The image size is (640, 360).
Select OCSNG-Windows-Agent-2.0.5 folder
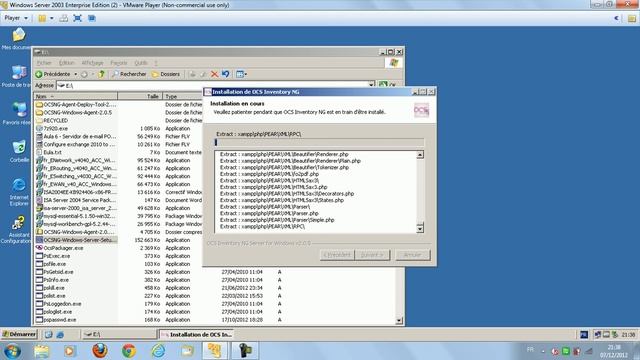74,113
